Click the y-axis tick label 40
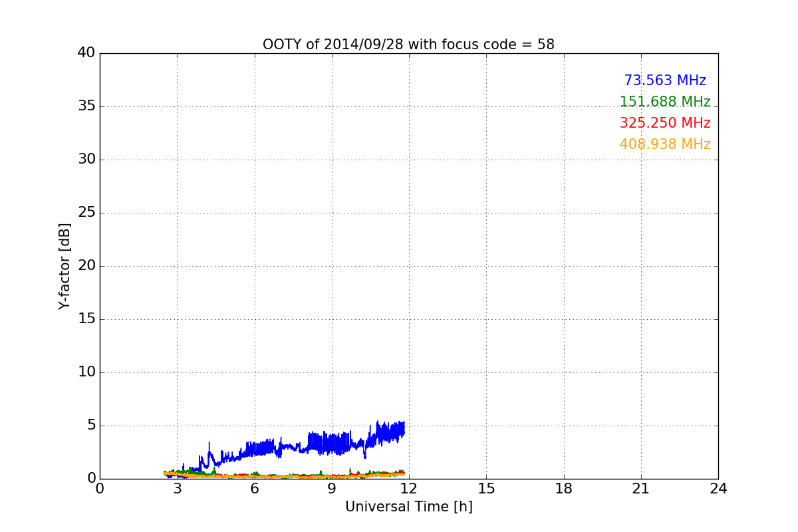The image size is (798, 532). click(86, 53)
